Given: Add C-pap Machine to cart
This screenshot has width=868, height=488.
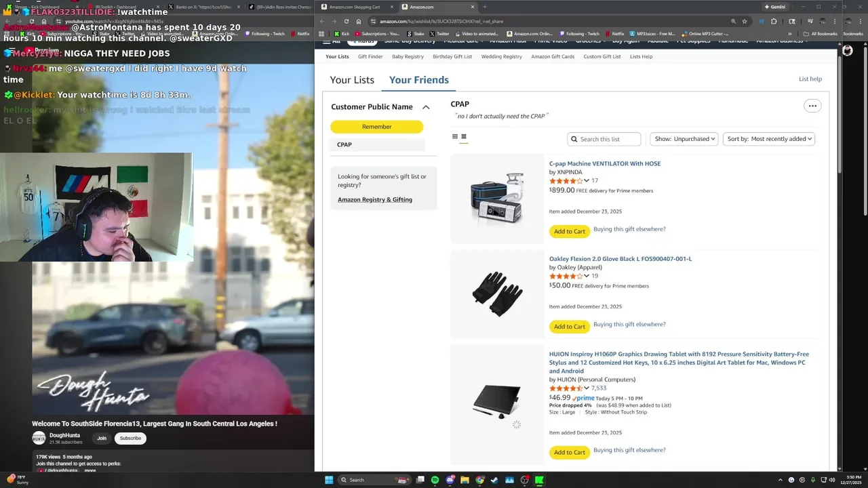Looking at the screenshot, I should pos(570,231).
